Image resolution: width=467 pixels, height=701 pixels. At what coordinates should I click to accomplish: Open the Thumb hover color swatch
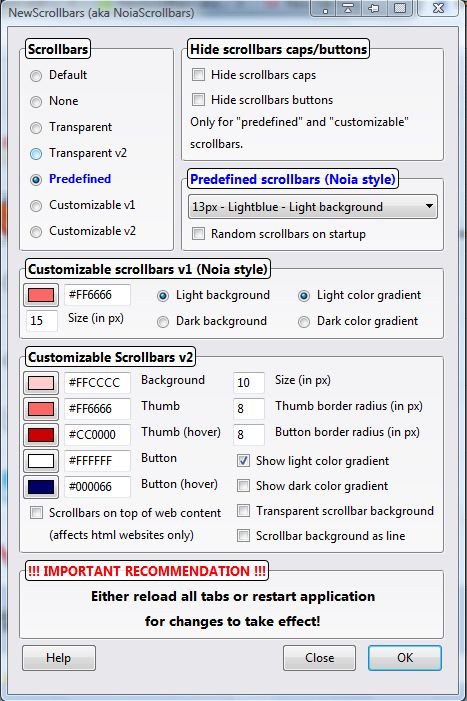point(41,435)
